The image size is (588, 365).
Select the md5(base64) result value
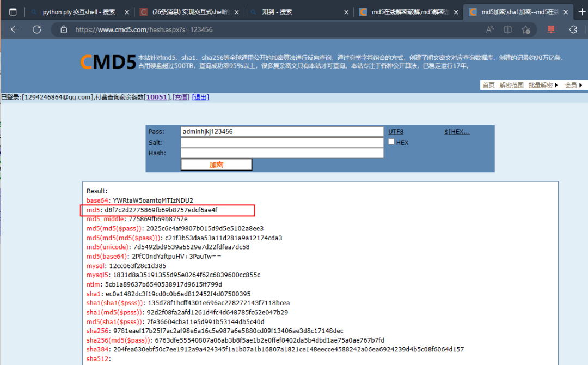pyautogui.click(x=176, y=256)
